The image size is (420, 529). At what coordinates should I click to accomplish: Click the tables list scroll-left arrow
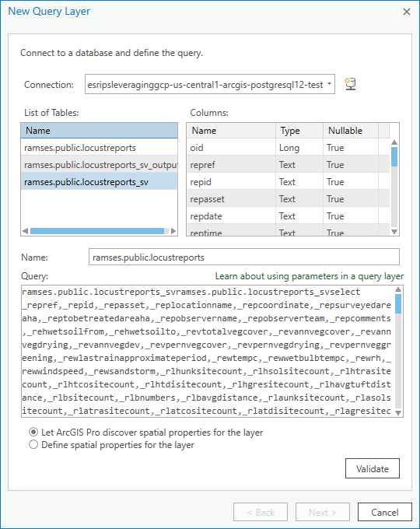tap(25, 231)
